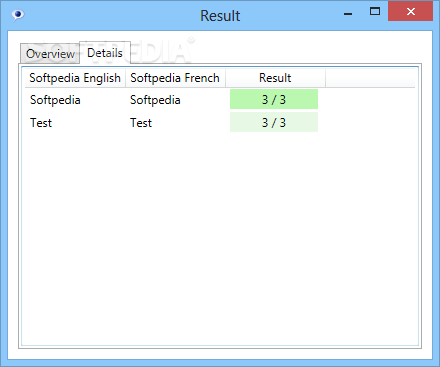Click the Softpedia English column header
The width and height of the screenshot is (440, 367).
coord(75,78)
